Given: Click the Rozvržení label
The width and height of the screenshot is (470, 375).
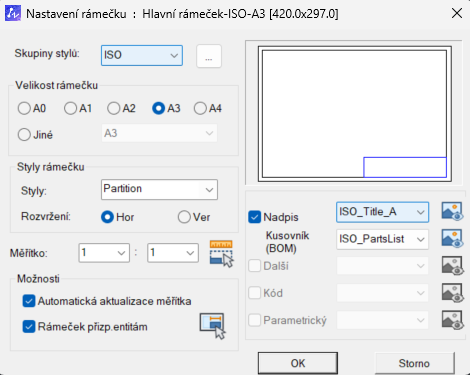Looking at the screenshot, I should pyautogui.click(x=46, y=216).
